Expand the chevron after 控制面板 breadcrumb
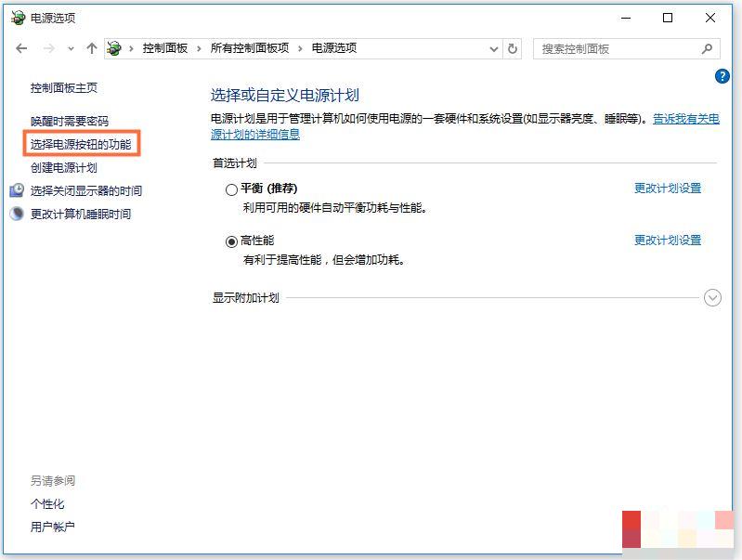This screenshot has height=560, width=742. click(x=200, y=48)
